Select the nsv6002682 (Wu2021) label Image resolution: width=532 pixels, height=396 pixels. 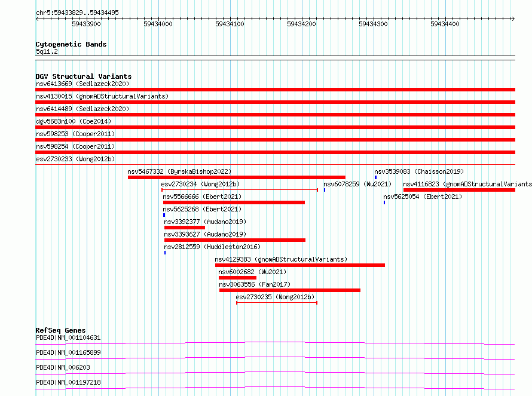[x=252, y=272]
